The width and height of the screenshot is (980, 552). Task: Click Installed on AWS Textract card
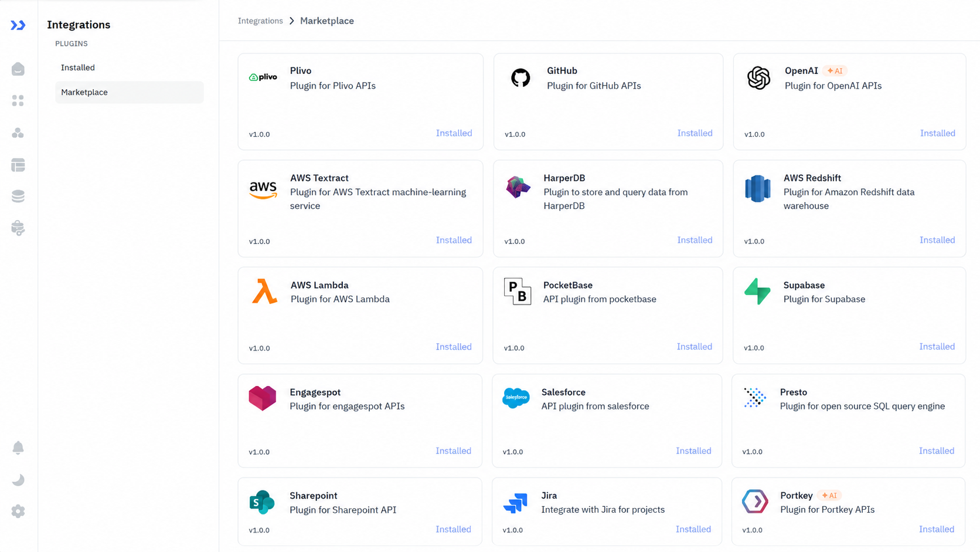454,240
